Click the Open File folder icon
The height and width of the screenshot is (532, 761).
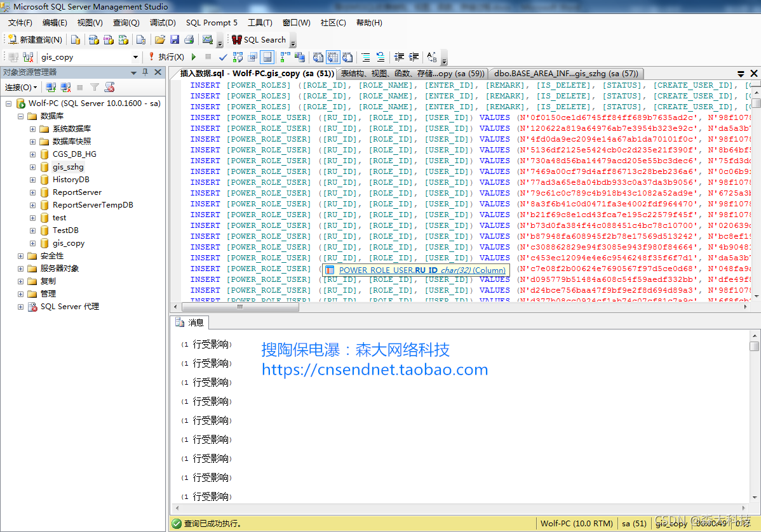pyautogui.click(x=159, y=40)
